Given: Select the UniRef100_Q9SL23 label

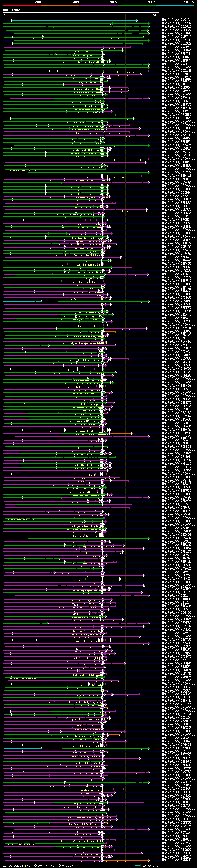Looking at the screenshot, I should 176,64.
